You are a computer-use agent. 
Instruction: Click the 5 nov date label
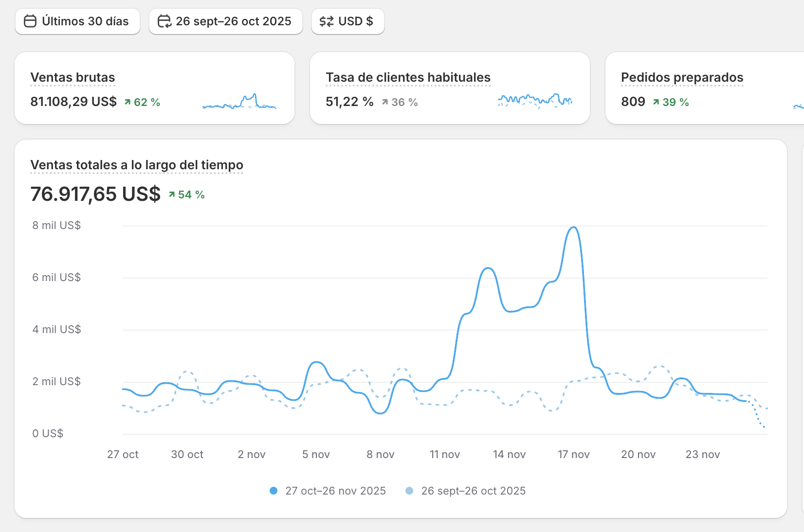click(x=316, y=454)
